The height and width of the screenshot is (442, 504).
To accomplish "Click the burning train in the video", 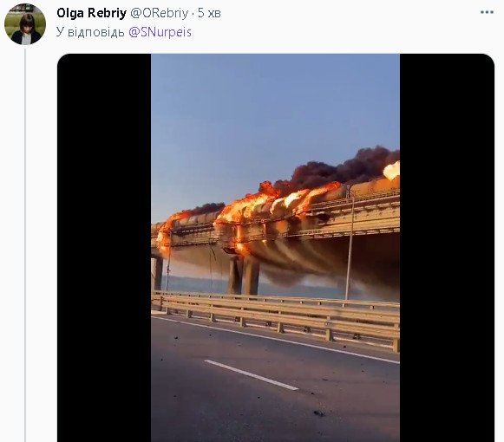I will click(x=277, y=204).
